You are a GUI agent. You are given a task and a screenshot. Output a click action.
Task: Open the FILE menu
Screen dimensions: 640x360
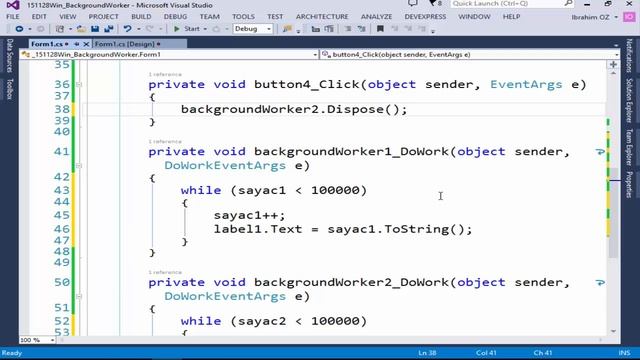pos(13,17)
